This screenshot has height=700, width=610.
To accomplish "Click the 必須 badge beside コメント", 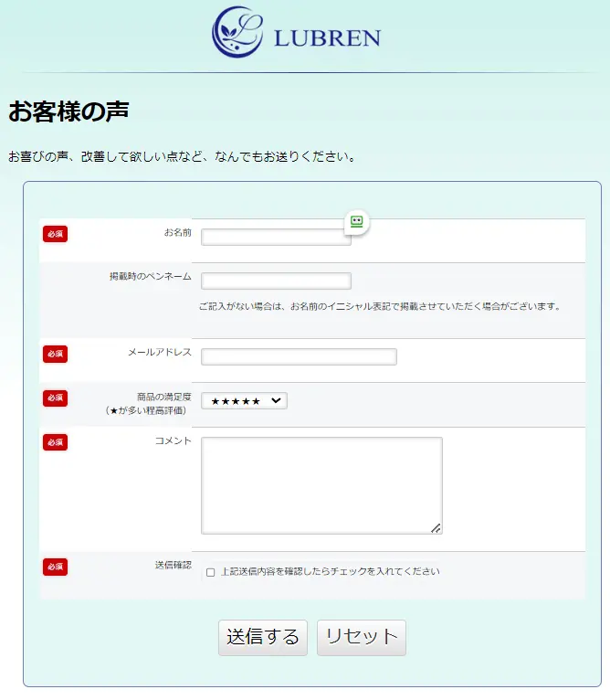I will (56, 442).
